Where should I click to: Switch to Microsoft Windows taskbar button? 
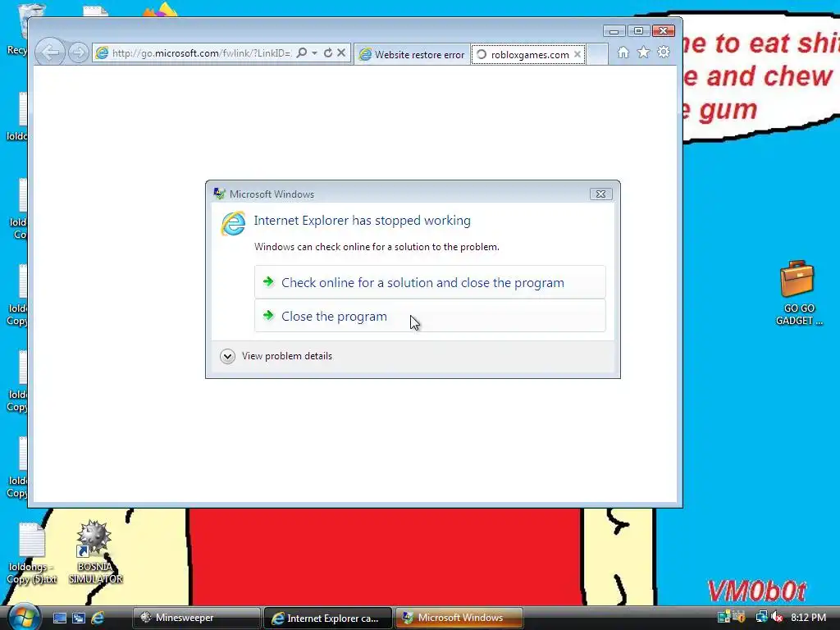point(459,618)
